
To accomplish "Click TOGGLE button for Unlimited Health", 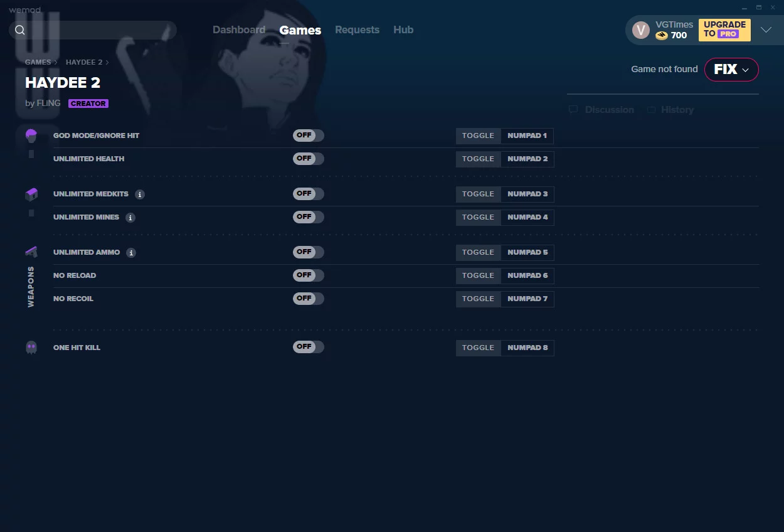I will pyautogui.click(x=479, y=159).
